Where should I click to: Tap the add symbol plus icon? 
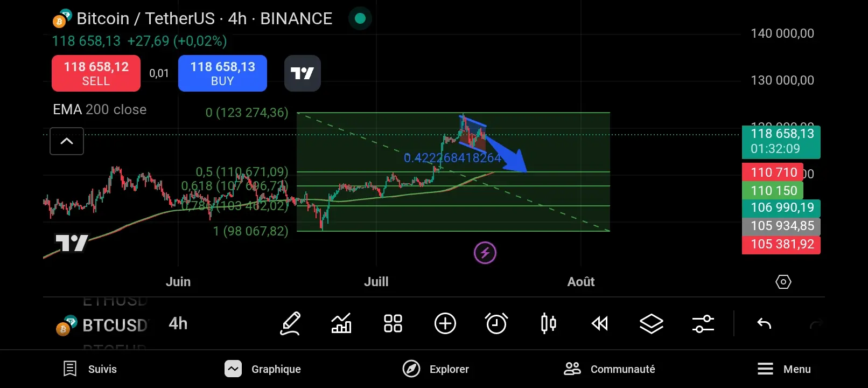[445, 323]
